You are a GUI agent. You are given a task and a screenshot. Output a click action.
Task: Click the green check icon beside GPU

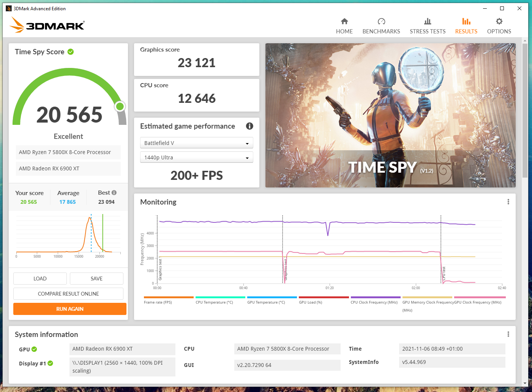pyautogui.click(x=34, y=349)
